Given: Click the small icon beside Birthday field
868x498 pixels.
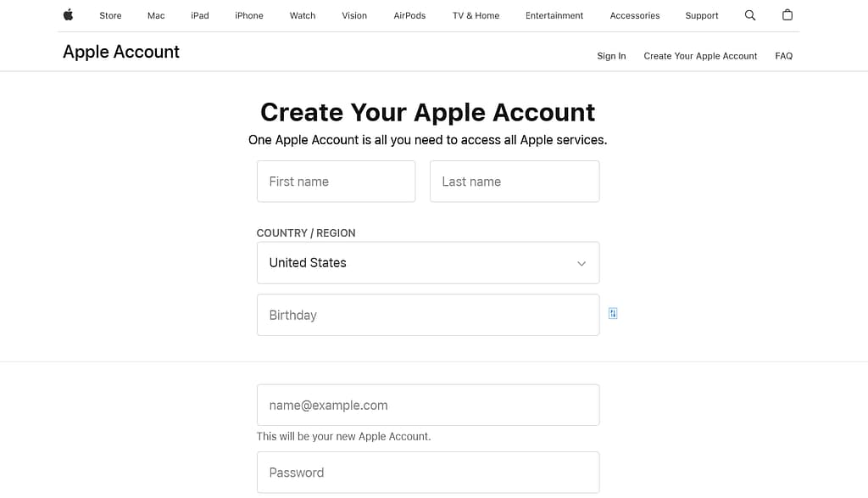Looking at the screenshot, I should point(613,314).
